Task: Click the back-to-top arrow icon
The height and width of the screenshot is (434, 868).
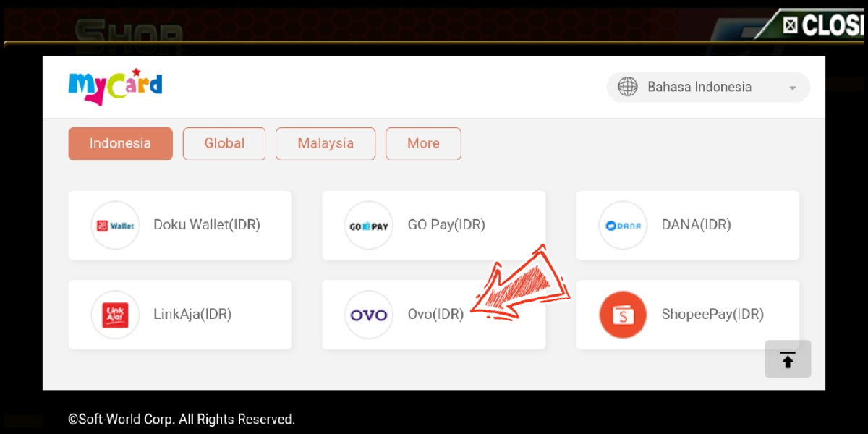Action: click(788, 359)
